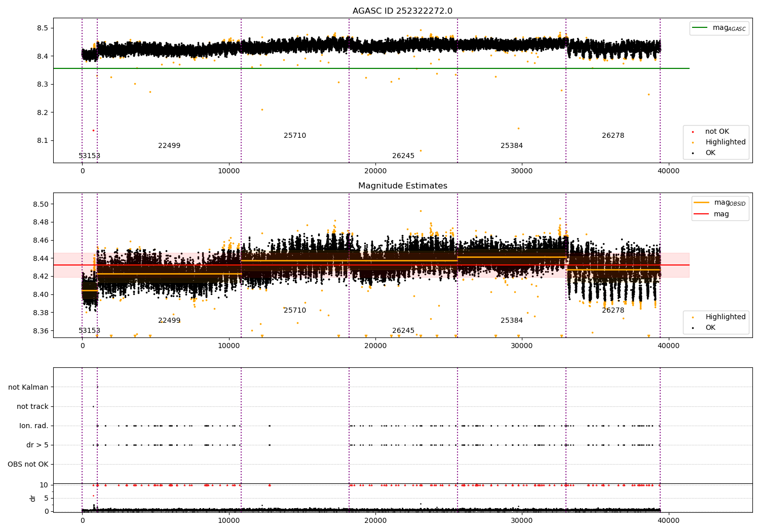Image resolution: width=760 pixels, height=532 pixels.
Task: Click y-axis tick 8.36 in middle plot
Action: coord(40,331)
